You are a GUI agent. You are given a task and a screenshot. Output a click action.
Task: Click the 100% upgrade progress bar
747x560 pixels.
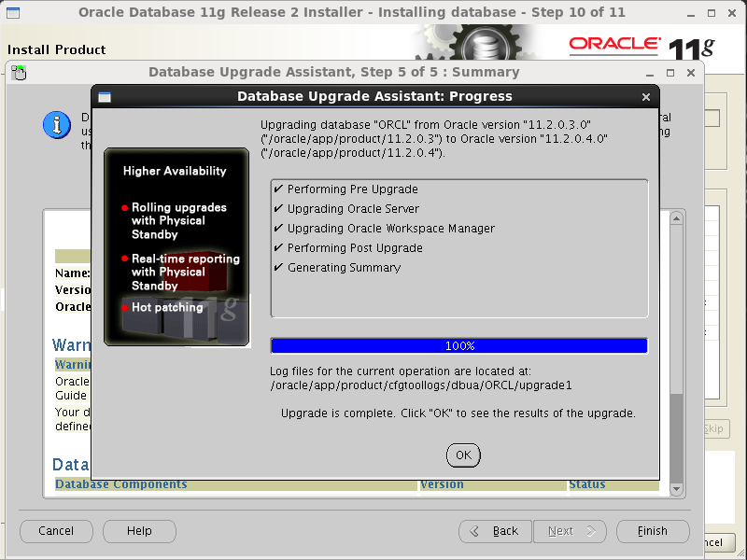459,345
